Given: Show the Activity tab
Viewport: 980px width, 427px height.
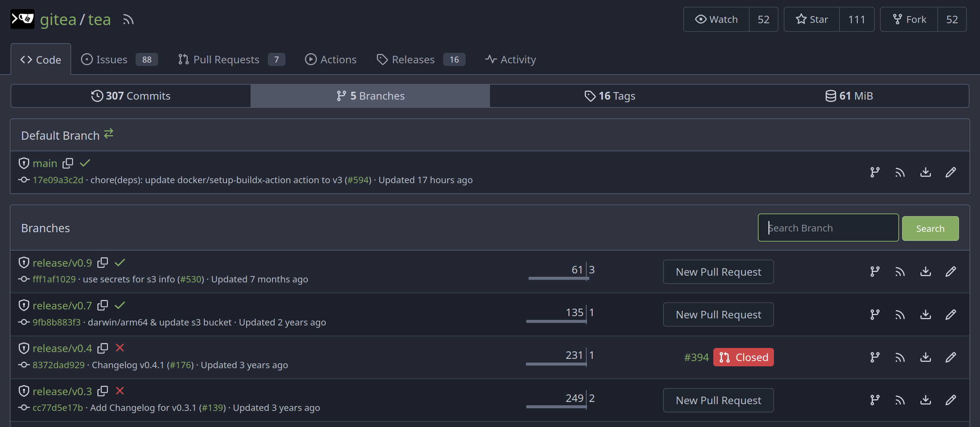Looking at the screenshot, I should (x=510, y=59).
